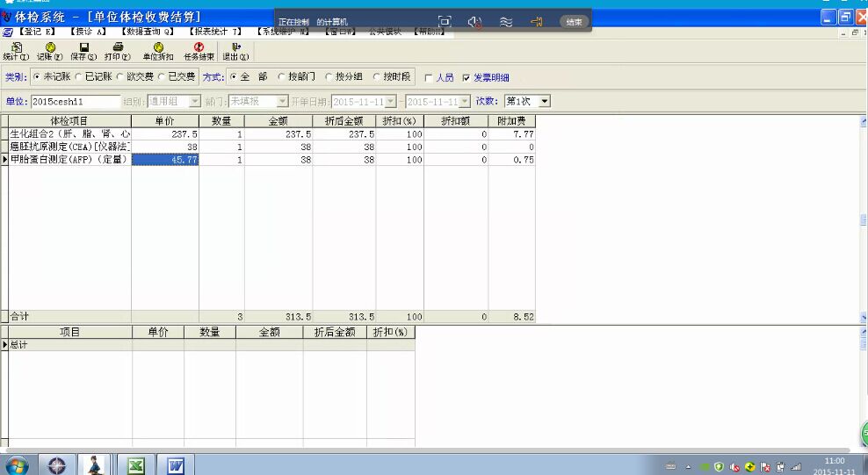
Task: Open the 次数 dropdown showing 第1次
Action: tap(545, 101)
